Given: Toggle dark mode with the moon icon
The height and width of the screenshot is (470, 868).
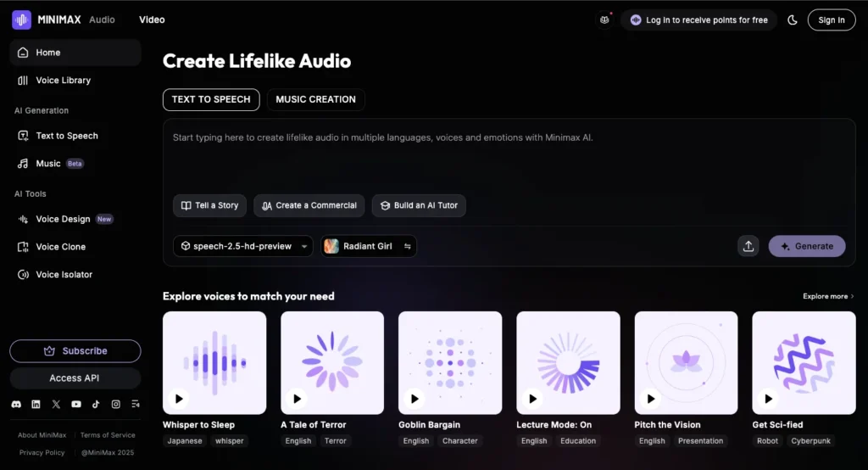Looking at the screenshot, I should pyautogui.click(x=793, y=20).
